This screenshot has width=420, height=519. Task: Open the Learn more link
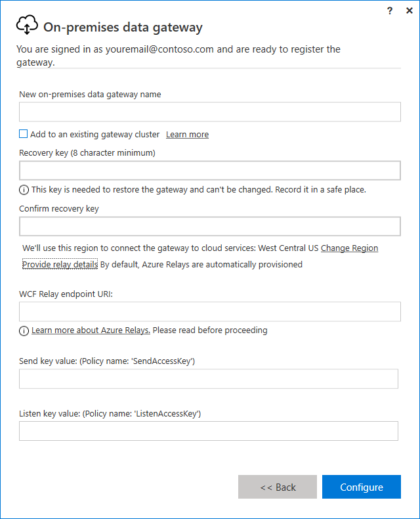(x=187, y=135)
